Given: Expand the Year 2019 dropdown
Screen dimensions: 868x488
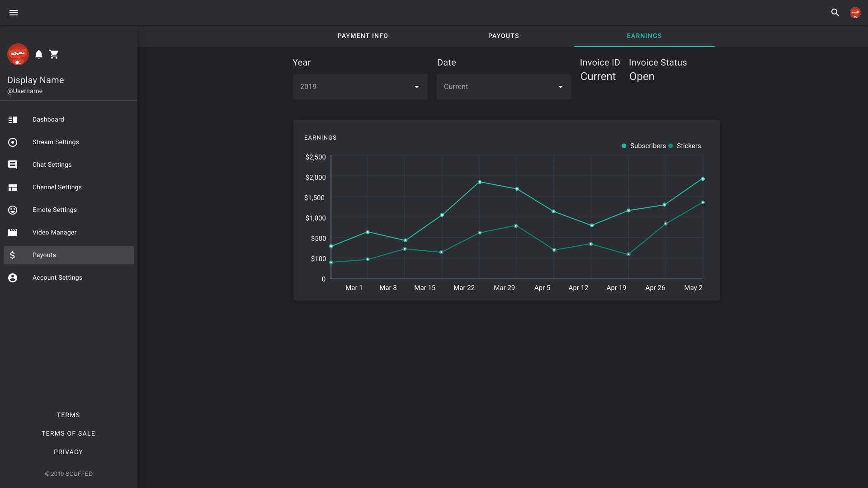Looking at the screenshot, I should [360, 87].
